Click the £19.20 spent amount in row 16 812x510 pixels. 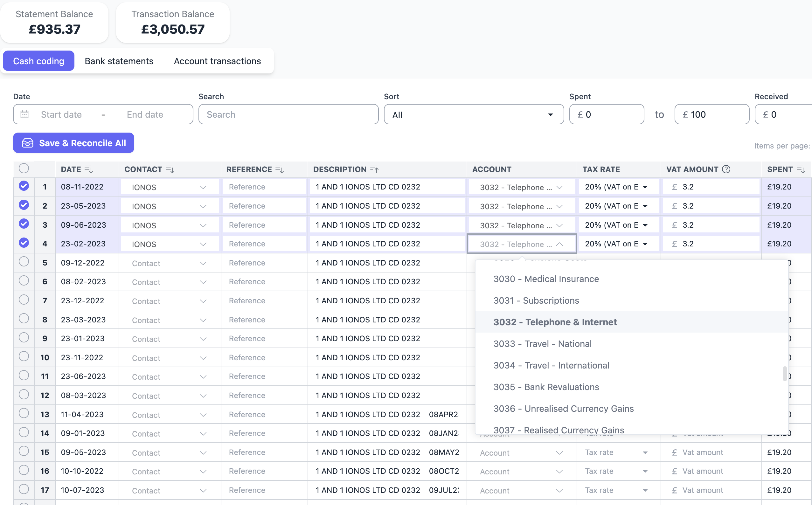click(x=779, y=471)
